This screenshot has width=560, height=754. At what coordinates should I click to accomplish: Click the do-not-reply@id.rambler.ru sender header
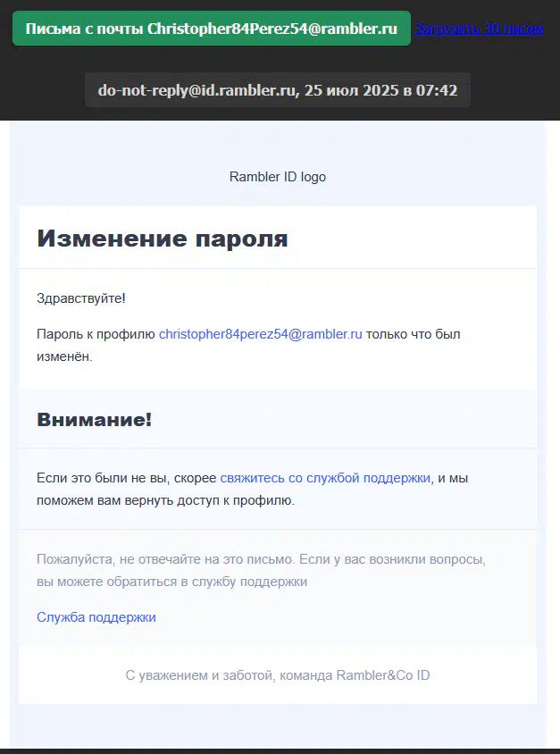click(278, 90)
